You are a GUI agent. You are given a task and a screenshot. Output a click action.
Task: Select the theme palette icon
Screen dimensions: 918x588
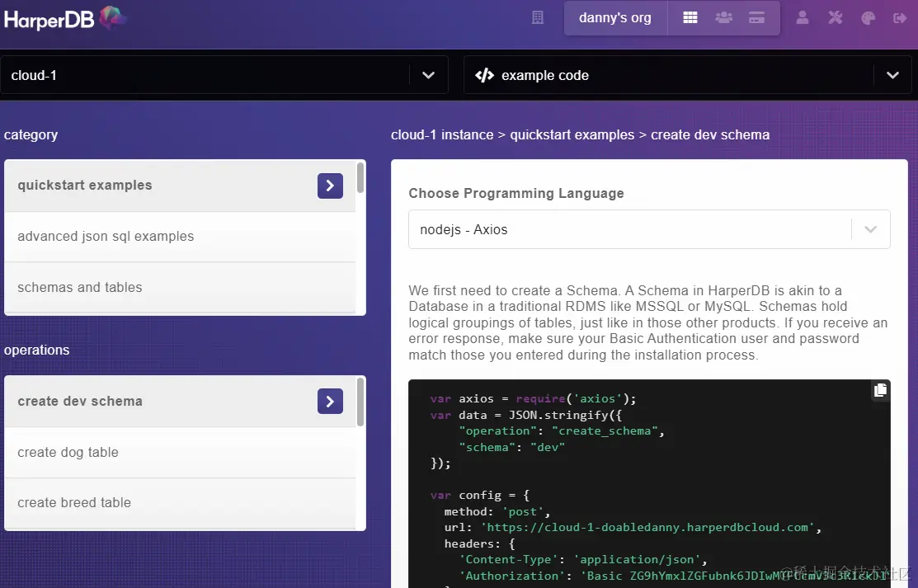868,16
